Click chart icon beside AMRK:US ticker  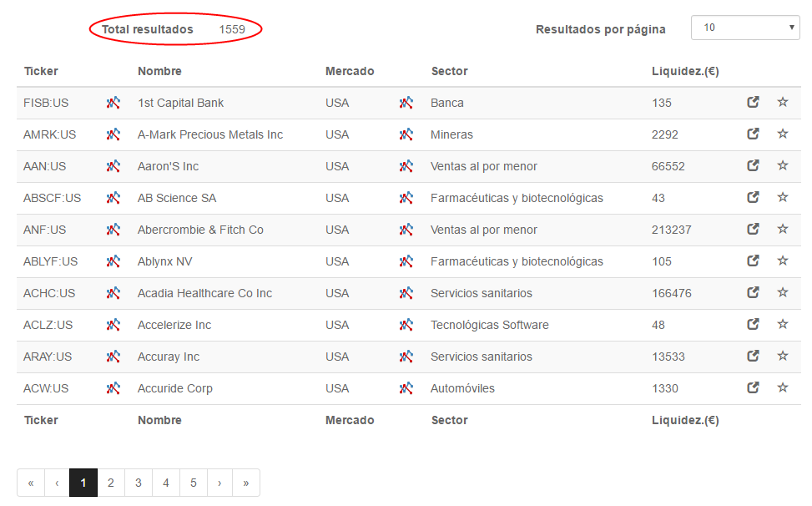113,134
